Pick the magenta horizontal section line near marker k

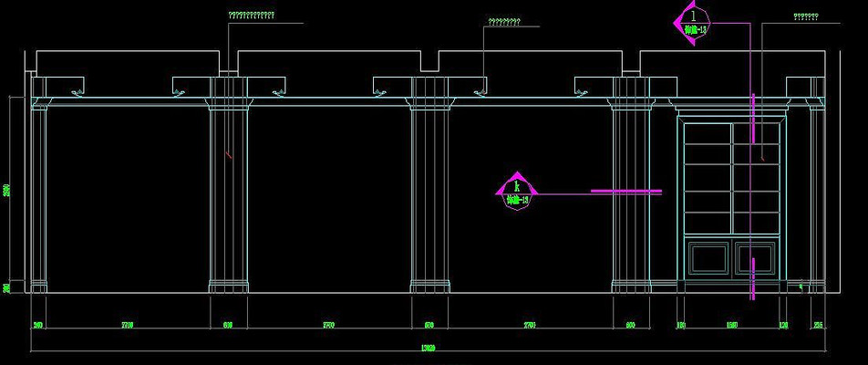click(625, 192)
